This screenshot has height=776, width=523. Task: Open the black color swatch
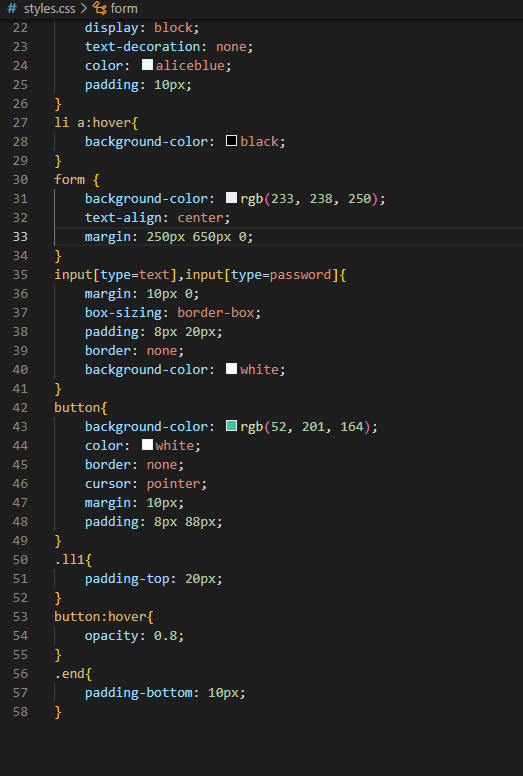click(x=232, y=141)
